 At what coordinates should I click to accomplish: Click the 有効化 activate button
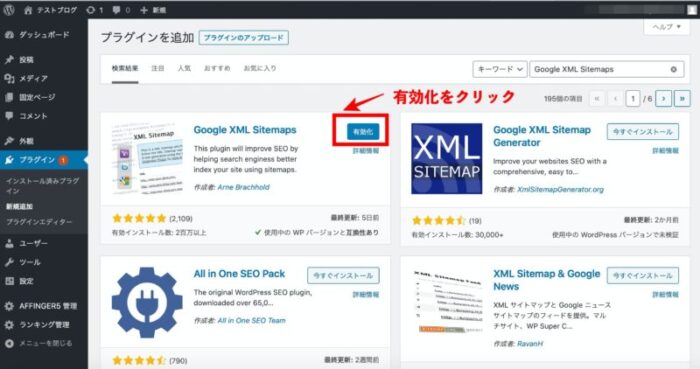coord(363,132)
